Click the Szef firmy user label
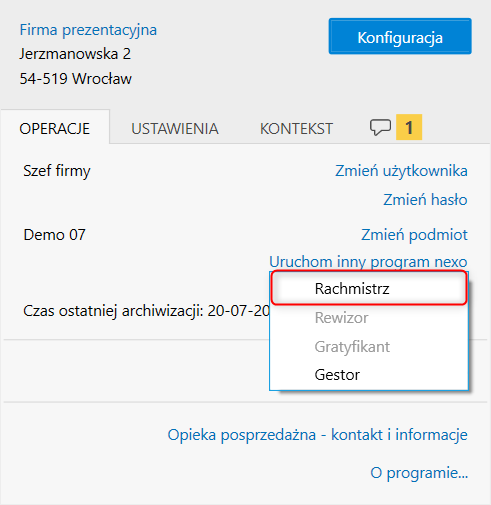Image resolution: width=491 pixels, height=505 pixels. (x=57, y=171)
